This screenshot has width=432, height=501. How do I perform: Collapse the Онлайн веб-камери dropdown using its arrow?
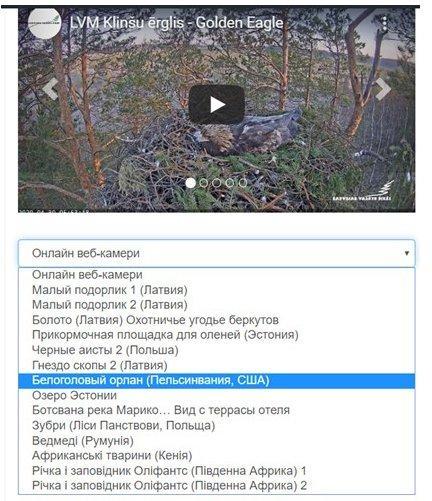[406, 253]
